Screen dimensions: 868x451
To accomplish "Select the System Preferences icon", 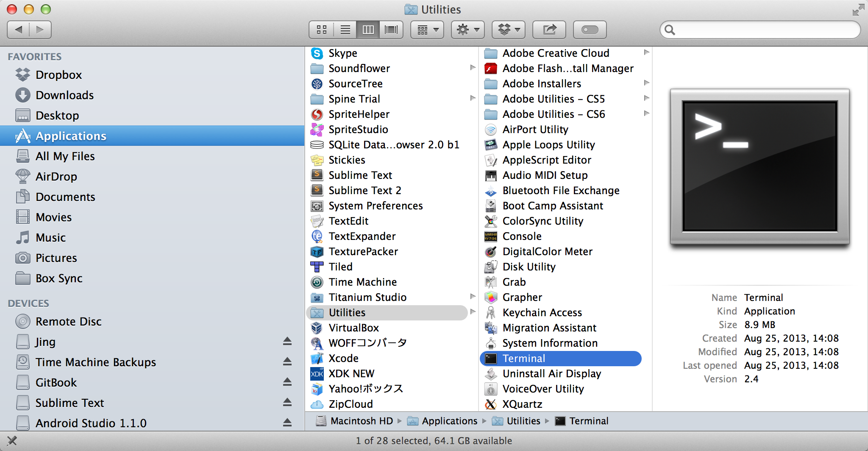I will coord(317,206).
